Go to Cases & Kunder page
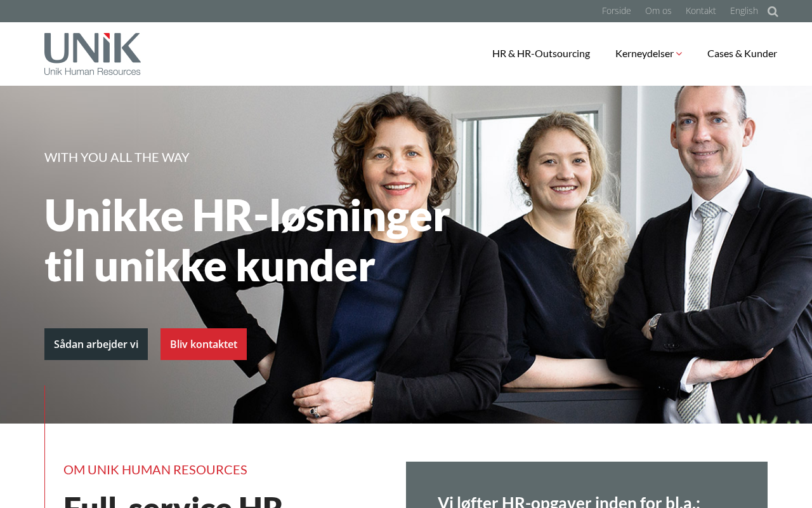The width and height of the screenshot is (812, 508). [742, 53]
